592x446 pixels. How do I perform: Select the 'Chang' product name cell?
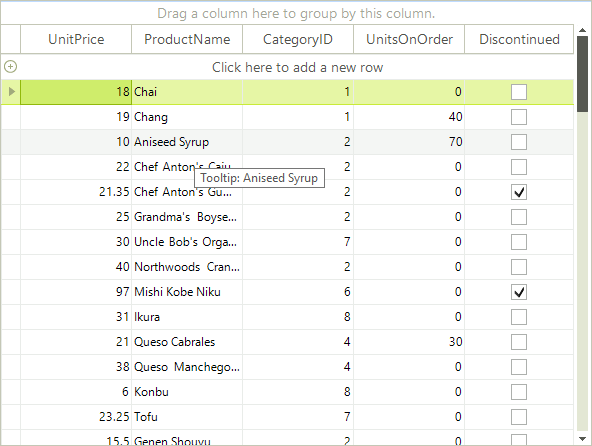click(187, 117)
